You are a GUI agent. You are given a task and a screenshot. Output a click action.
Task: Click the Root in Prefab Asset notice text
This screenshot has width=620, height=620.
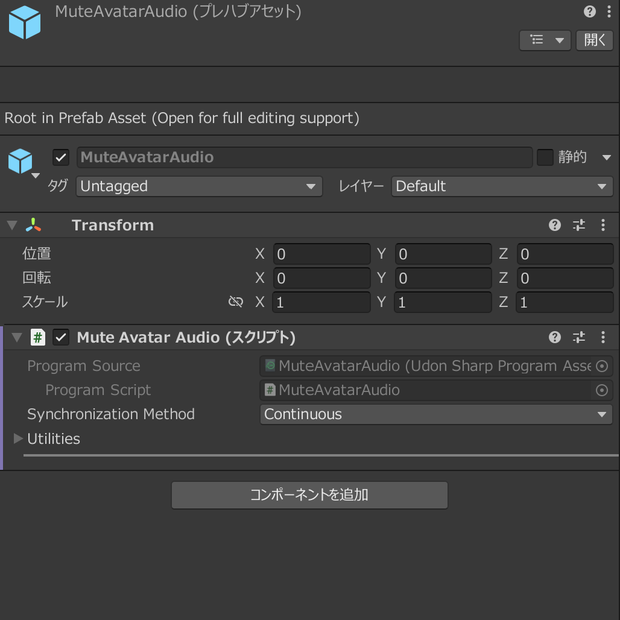tap(182, 118)
